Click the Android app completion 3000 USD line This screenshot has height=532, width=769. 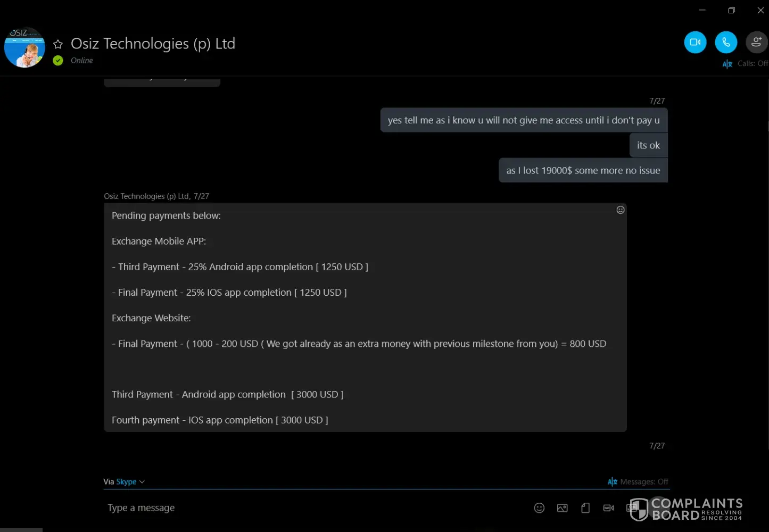[228, 394]
